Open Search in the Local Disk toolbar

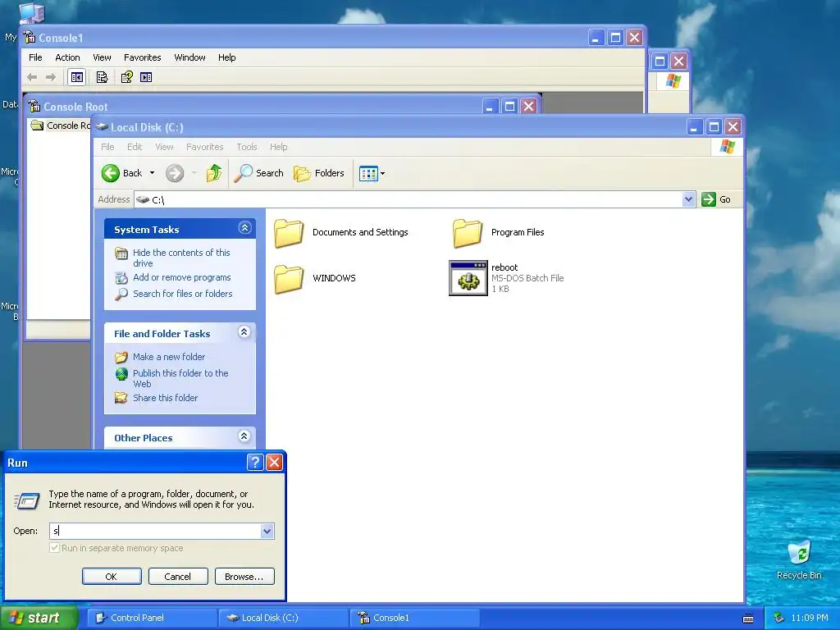(258, 173)
